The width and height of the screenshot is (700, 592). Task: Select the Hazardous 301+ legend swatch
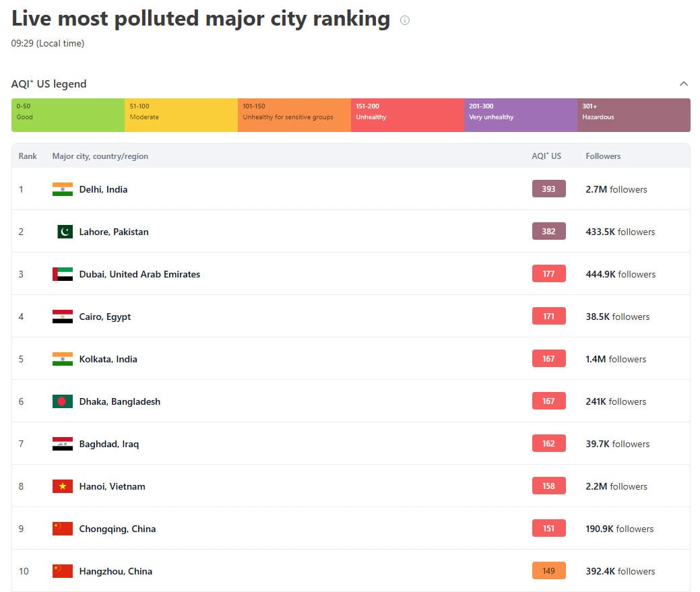[633, 115]
